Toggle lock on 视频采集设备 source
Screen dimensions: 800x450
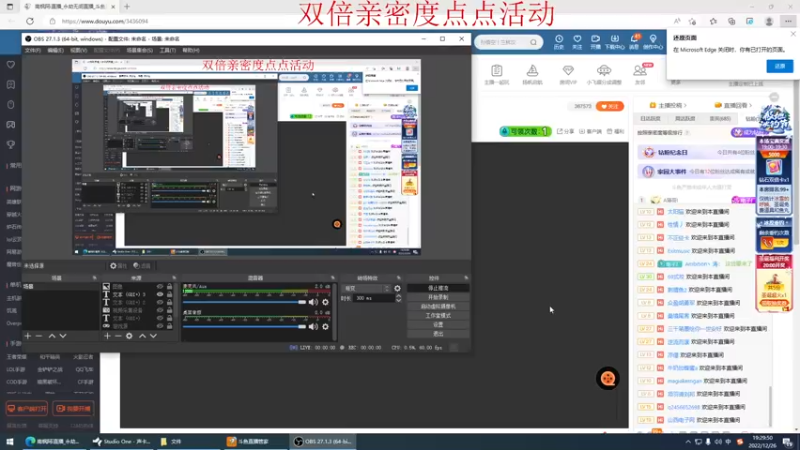(x=169, y=310)
